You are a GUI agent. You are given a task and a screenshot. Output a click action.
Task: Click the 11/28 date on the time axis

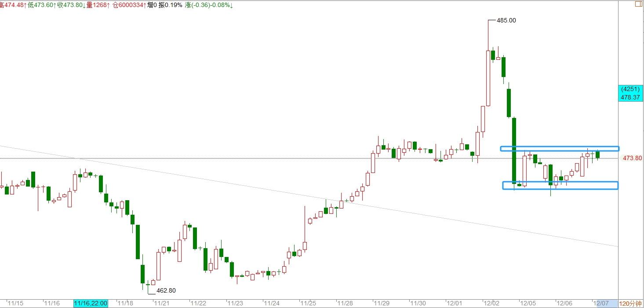pos(345,303)
